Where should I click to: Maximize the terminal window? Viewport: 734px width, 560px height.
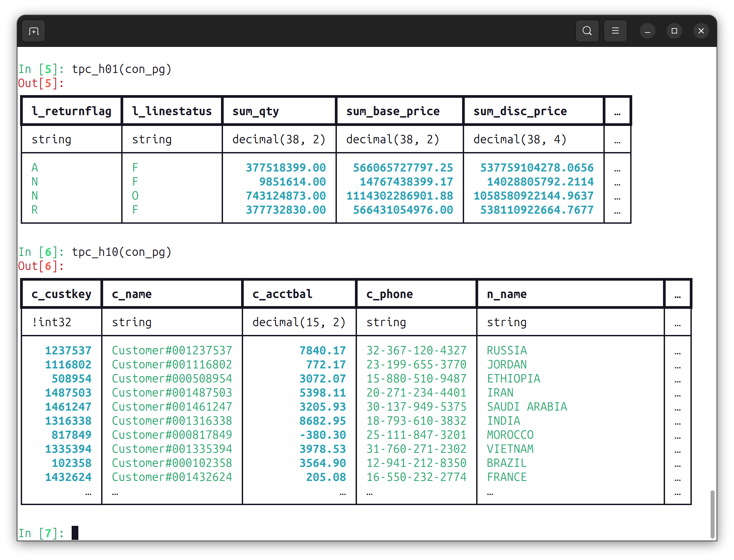(x=674, y=31)
